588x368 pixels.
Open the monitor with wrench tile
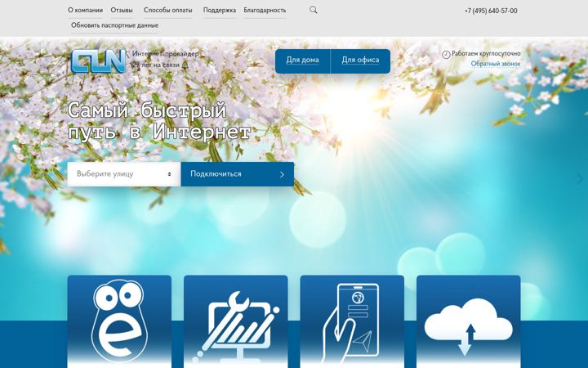pos(236,321)
